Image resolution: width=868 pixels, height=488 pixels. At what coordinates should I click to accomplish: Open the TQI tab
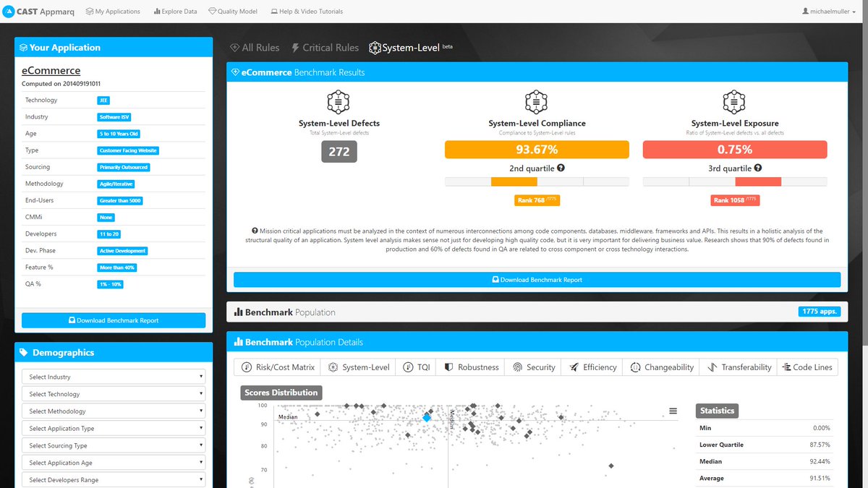click(417, 367)
